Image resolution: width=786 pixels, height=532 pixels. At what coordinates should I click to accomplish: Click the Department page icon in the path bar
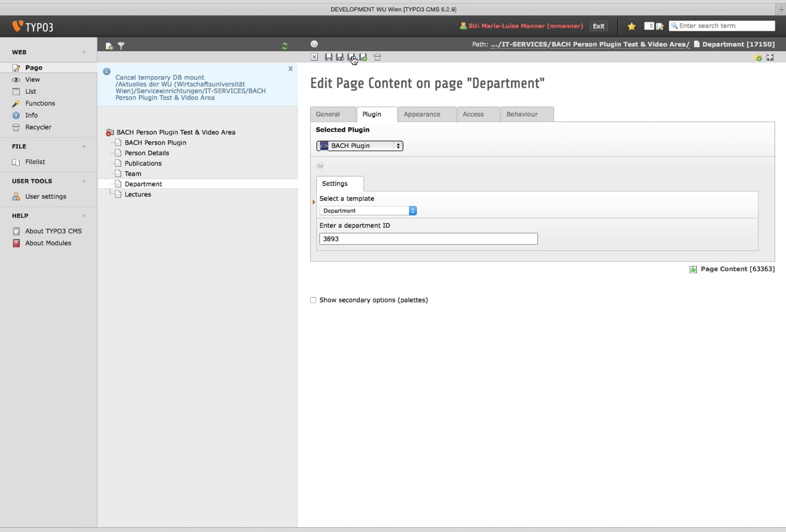[x=696, y=44]
